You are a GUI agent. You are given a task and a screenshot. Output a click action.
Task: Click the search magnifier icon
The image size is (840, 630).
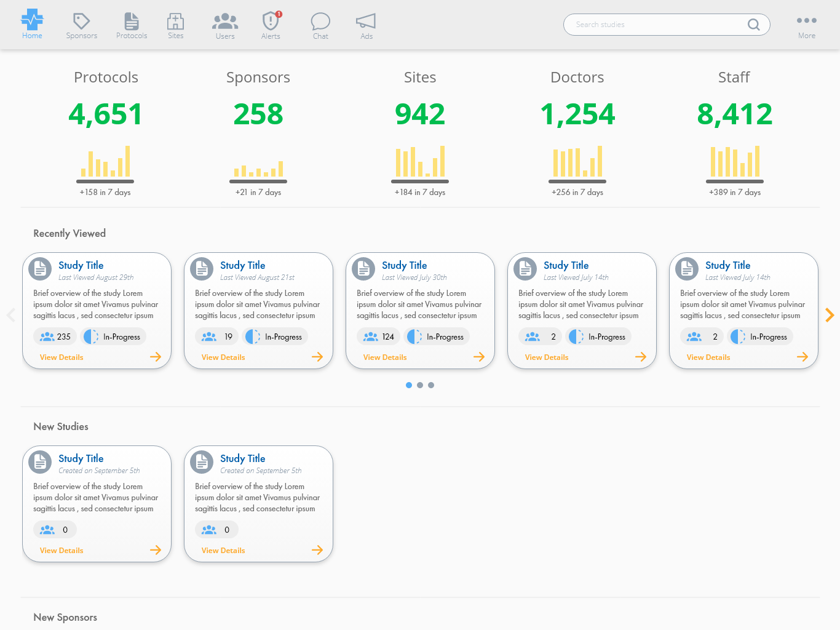click(753, 25)
